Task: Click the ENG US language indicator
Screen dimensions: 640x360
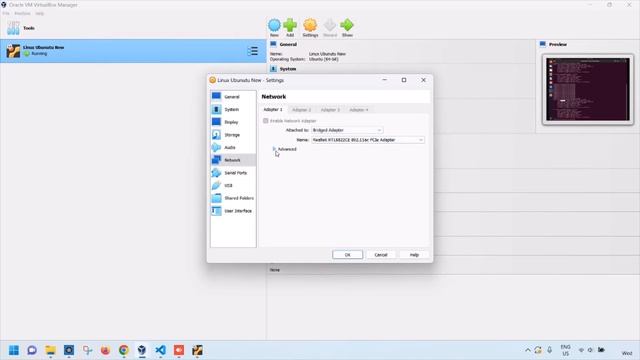Action: 565,350
